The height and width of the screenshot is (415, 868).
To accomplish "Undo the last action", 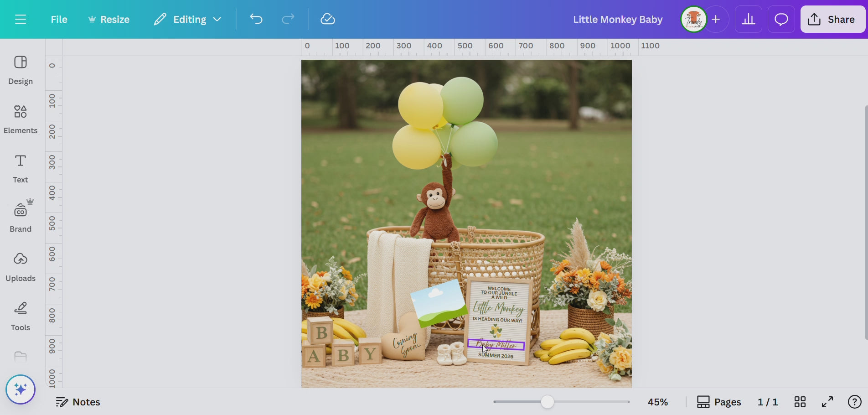I will [x=256, y=19].
